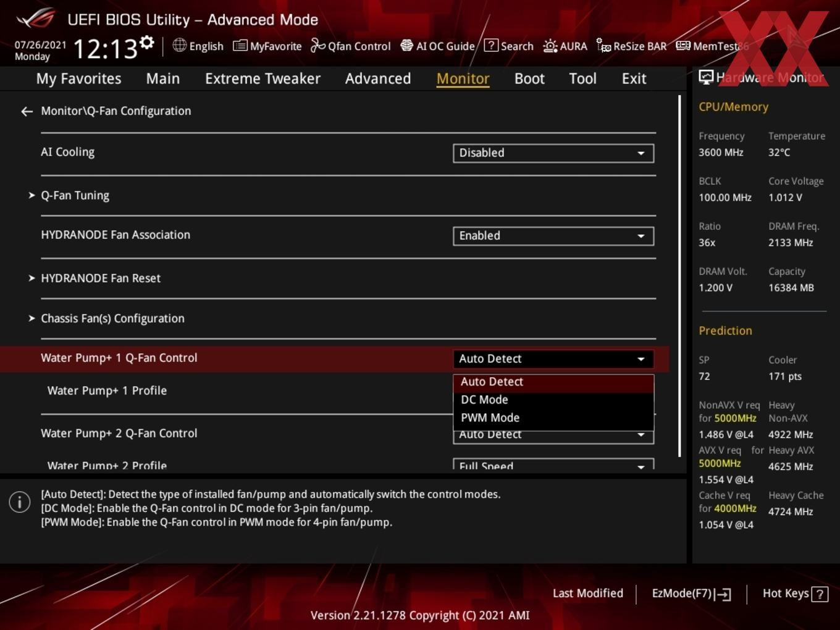Click the Hot Keys question mark box
840x630 pixels.
point(820,594)
